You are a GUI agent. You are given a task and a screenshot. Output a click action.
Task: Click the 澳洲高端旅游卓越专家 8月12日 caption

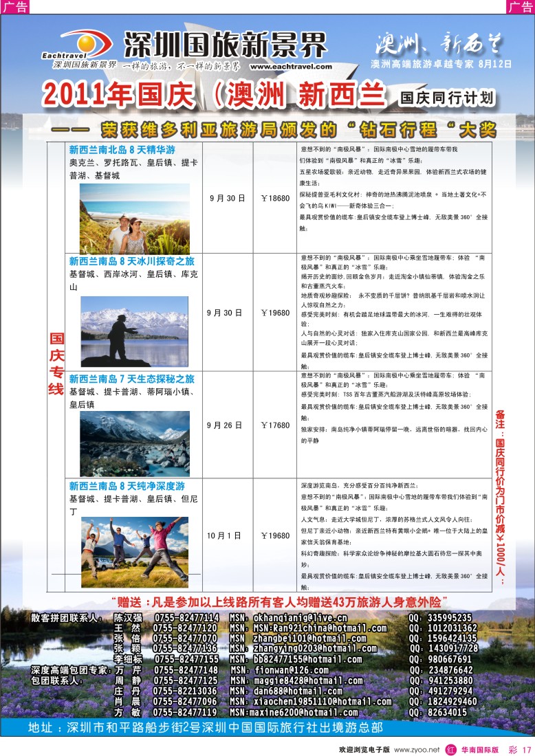441,64
